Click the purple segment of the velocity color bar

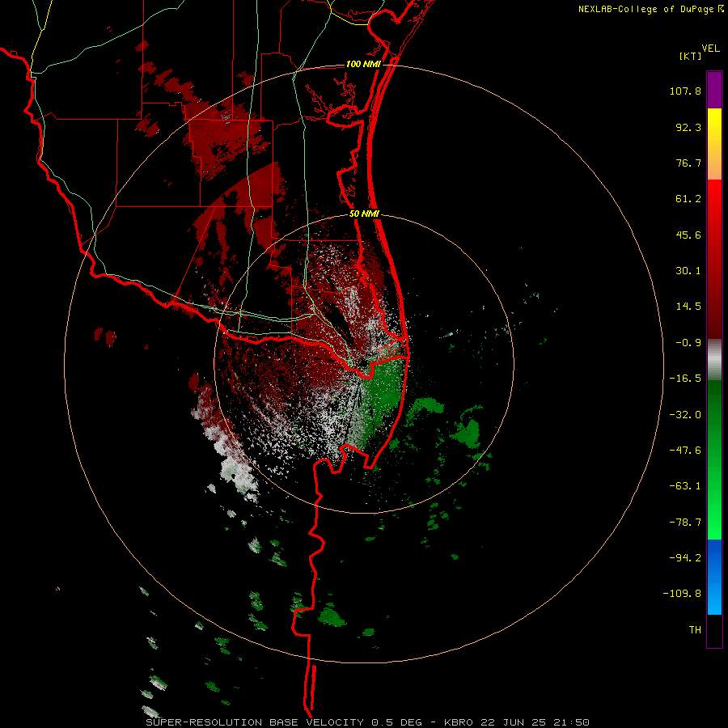click(714, 90)
